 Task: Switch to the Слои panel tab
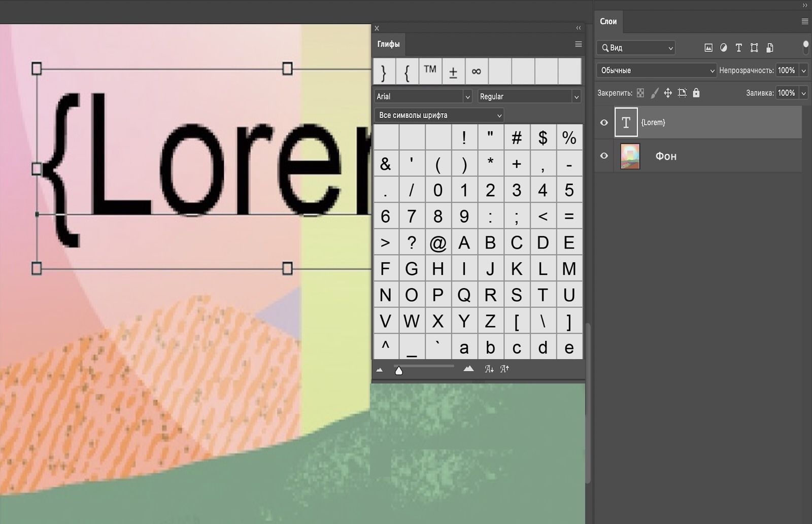pyautogui.click(x=607, y=21)
